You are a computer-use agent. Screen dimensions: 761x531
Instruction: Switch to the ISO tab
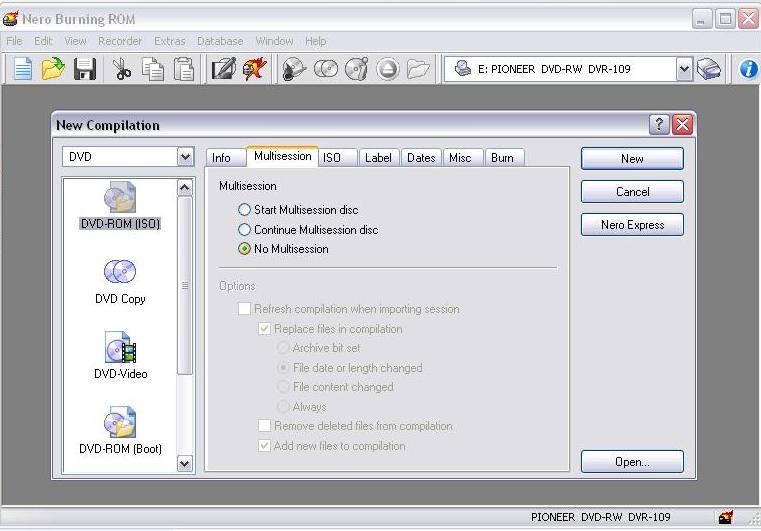coord(338,158)
